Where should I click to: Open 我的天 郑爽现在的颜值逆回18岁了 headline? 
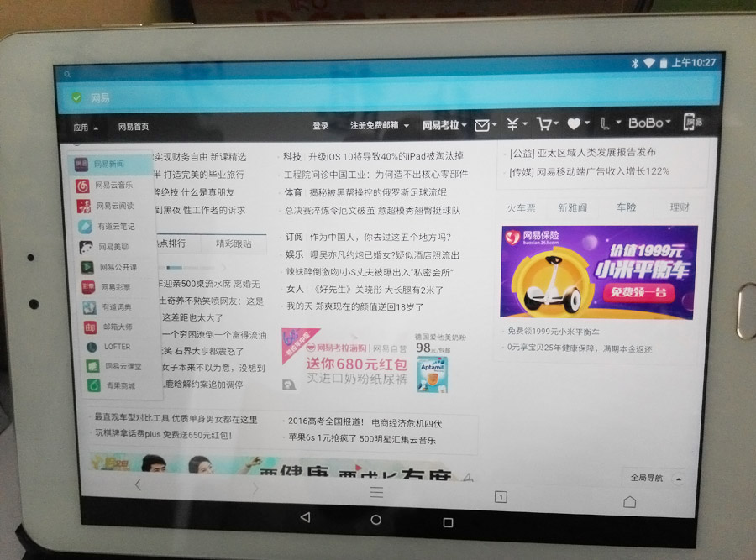pyautogui.click(x=354, y=306)
